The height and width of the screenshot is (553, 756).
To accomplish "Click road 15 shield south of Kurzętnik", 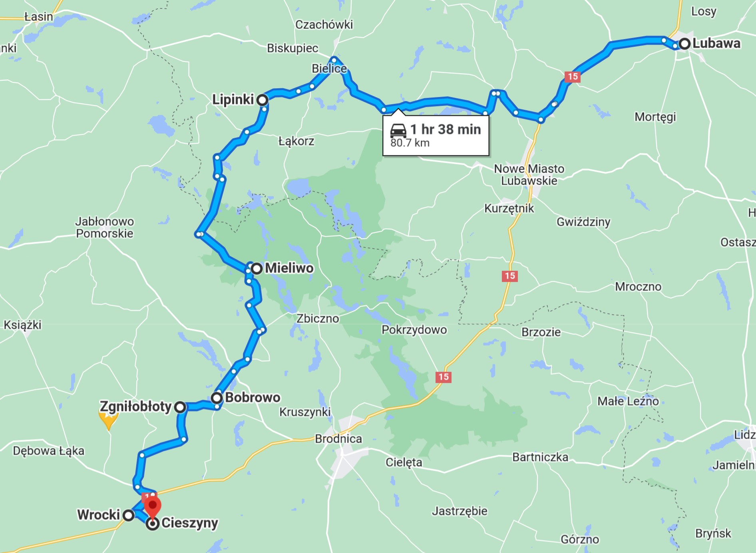I will 510,276.
